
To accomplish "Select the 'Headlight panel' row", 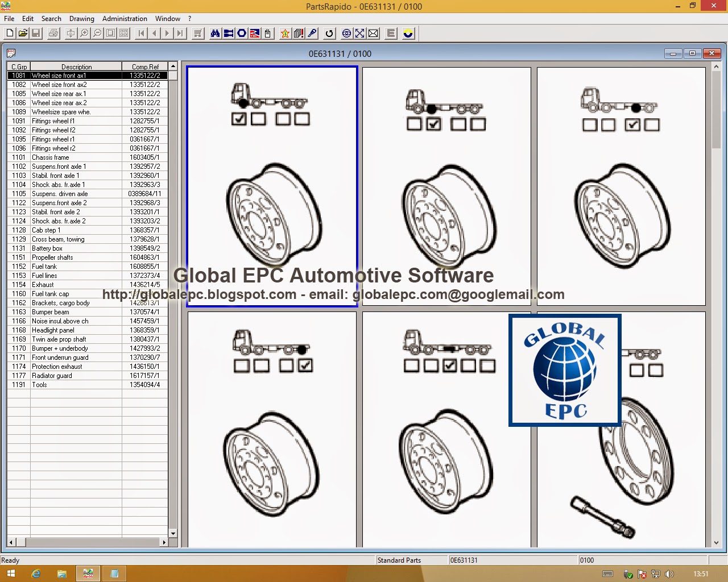I will point(88,330).
